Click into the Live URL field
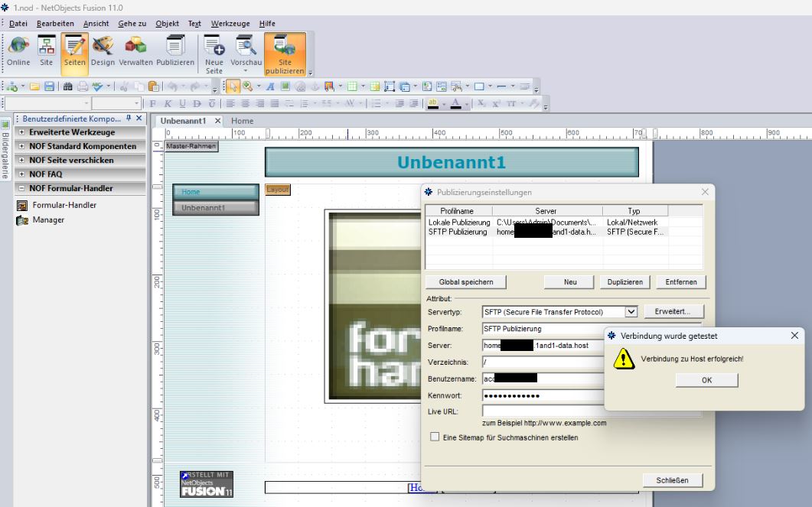This screenshot has width=812, height=507. pos(543,411)
